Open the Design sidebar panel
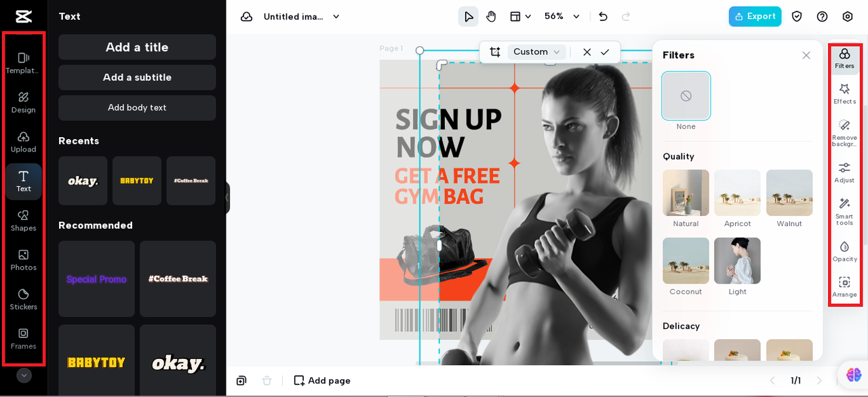This screenshot has height=397, width=868. pos(23,102)
